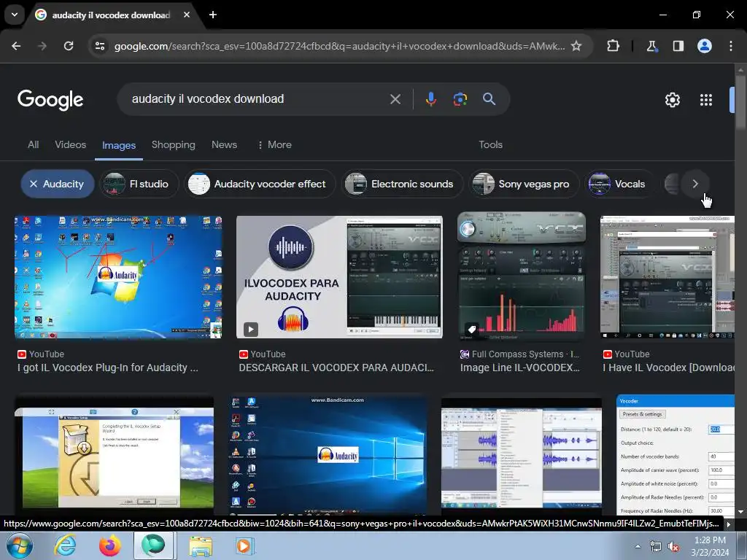Open the browser side panel
747x560 pixels.
(678, 46)
